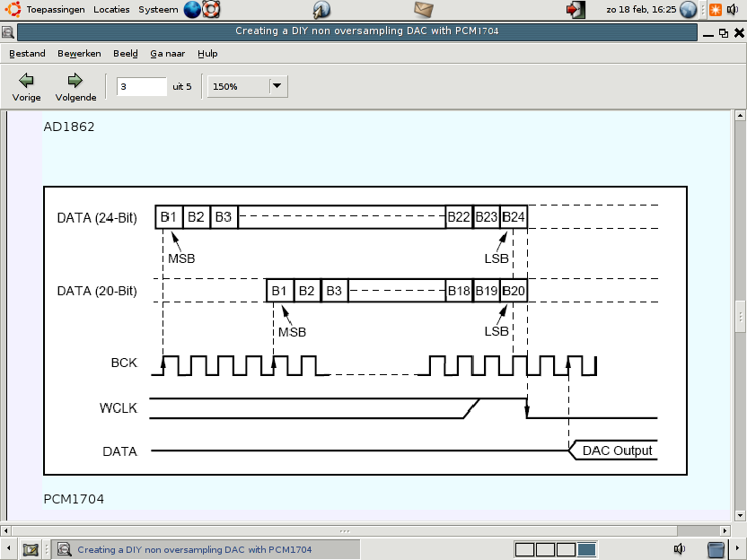Click the B20 box in diagram
Screen dimensions: 747x560
point(514,291)
